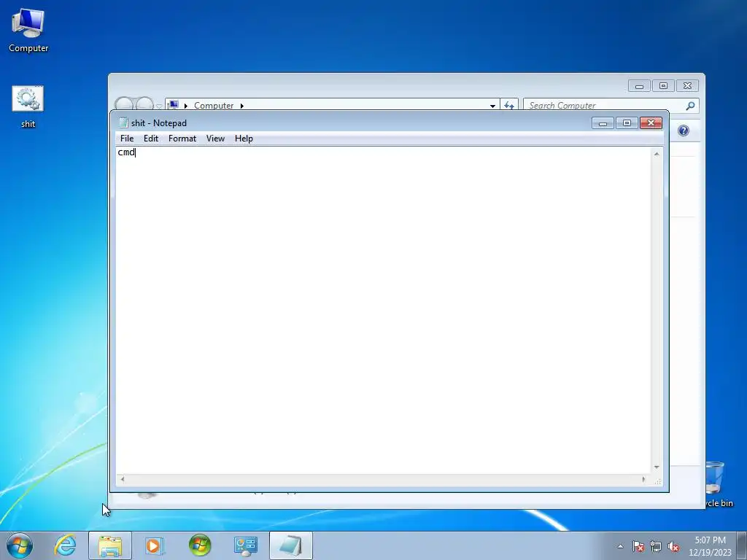
Task: Click Notepad vertical scrollbar down arrow
Action: [x=657, y=467]
